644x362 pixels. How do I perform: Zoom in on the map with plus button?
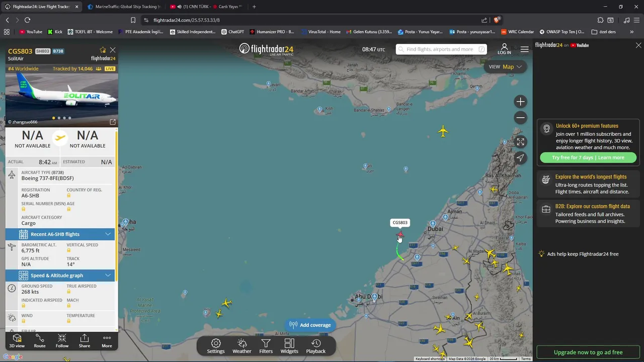click(520, 102)
